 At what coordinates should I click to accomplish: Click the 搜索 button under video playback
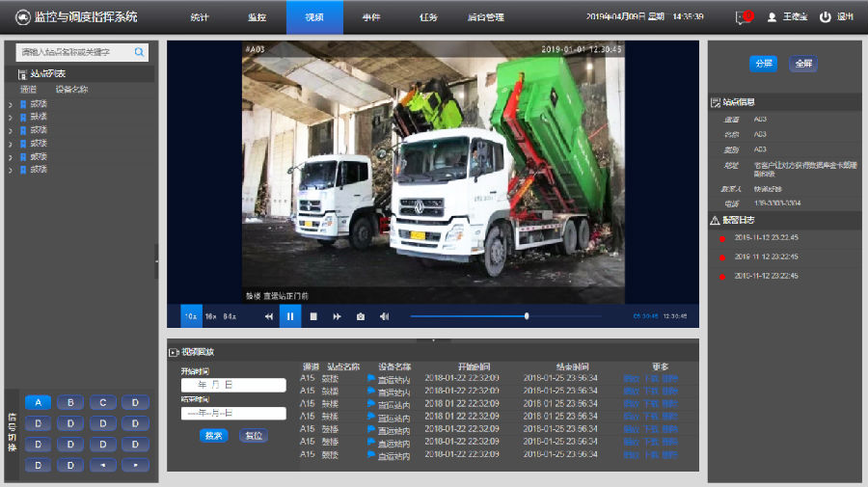214,435
